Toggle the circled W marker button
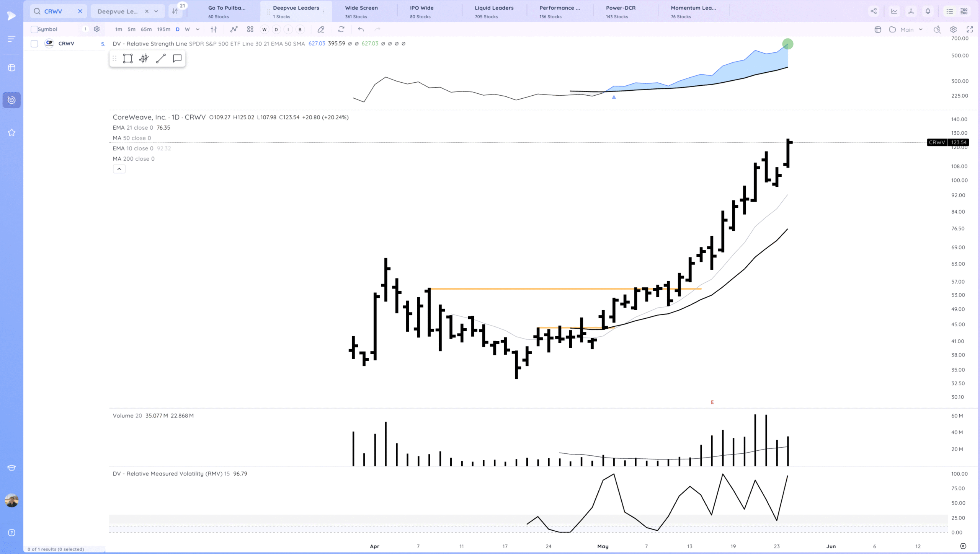 [x=264, y=29]
